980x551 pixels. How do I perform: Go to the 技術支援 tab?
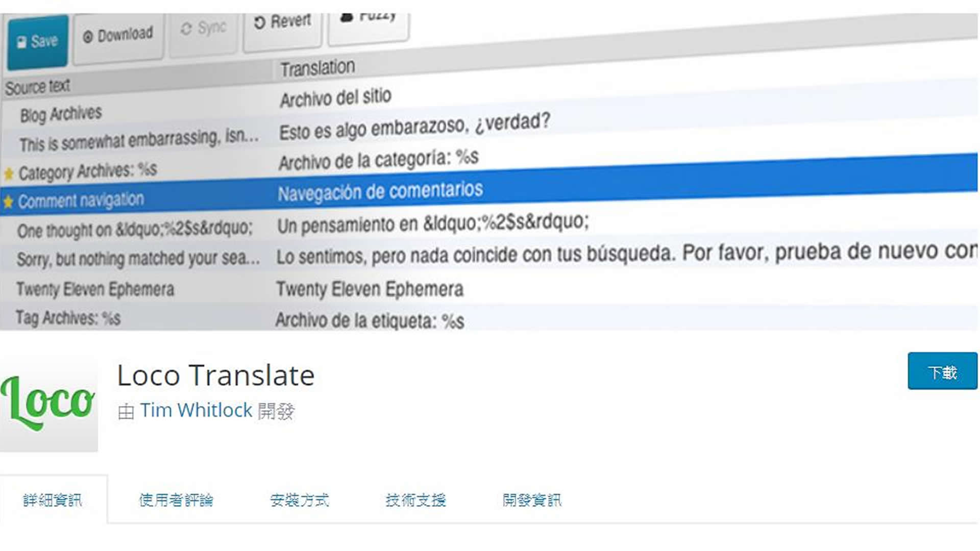[x=416, y=500]
